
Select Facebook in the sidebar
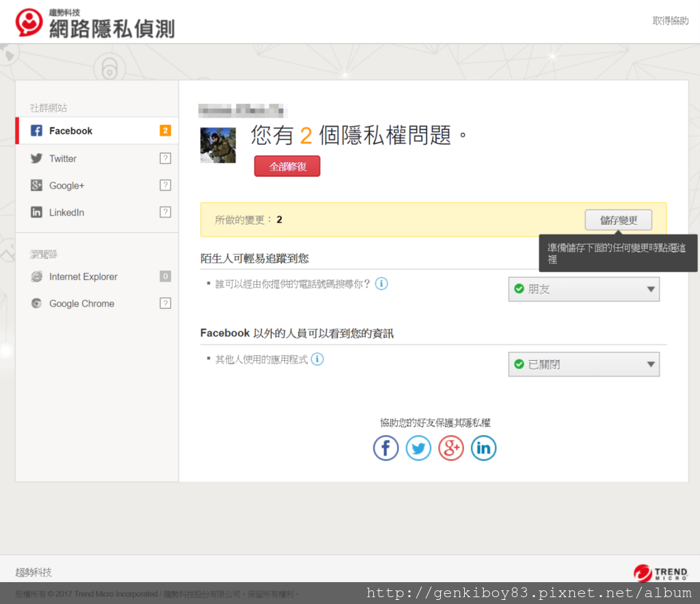(97, 131)
